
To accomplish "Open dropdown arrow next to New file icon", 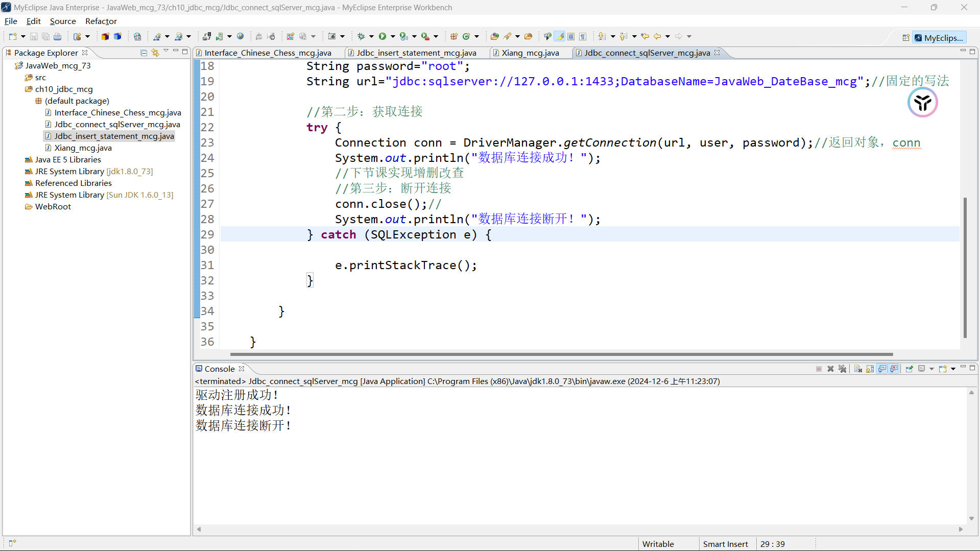I will 23,36.
